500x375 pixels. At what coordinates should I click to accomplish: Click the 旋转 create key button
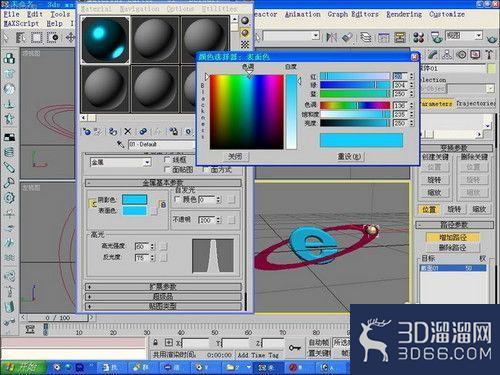tap(434, 180)
